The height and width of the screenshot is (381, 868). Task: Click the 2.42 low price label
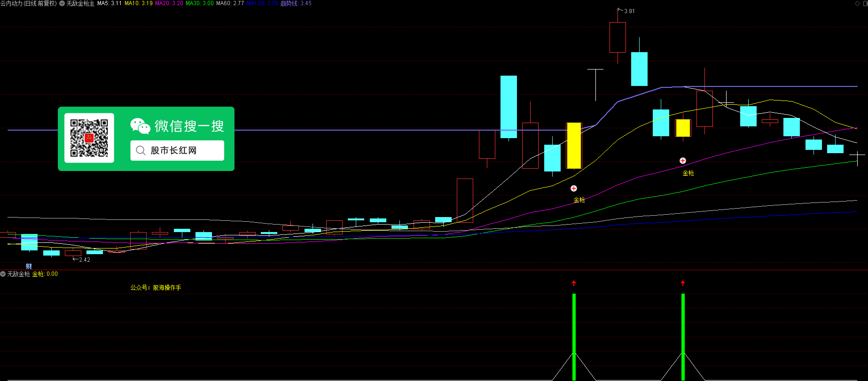[85, 260]
